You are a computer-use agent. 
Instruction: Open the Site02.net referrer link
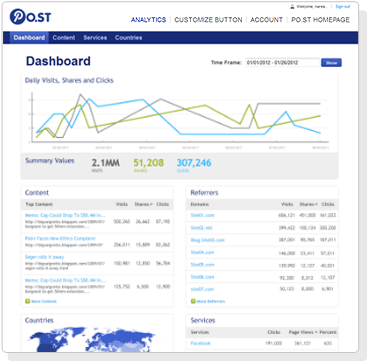(x=201, y=228)
